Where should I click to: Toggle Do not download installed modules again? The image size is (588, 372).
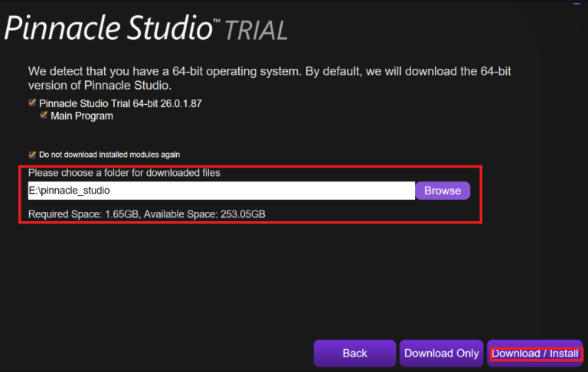(x=32, y=155)
